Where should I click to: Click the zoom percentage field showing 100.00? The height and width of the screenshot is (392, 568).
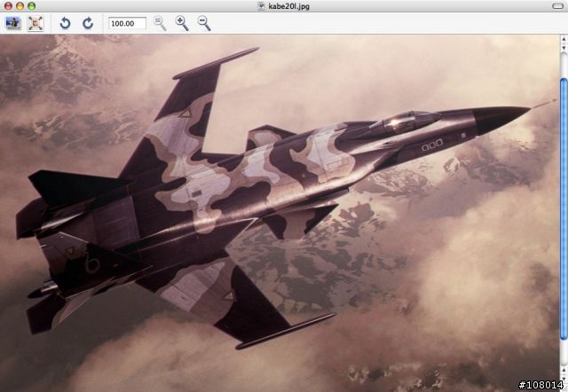coord(127,24)
